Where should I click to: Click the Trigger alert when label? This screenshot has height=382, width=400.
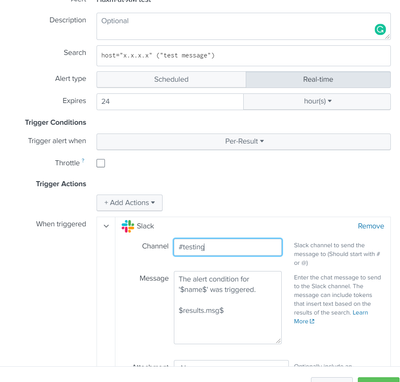57,141
